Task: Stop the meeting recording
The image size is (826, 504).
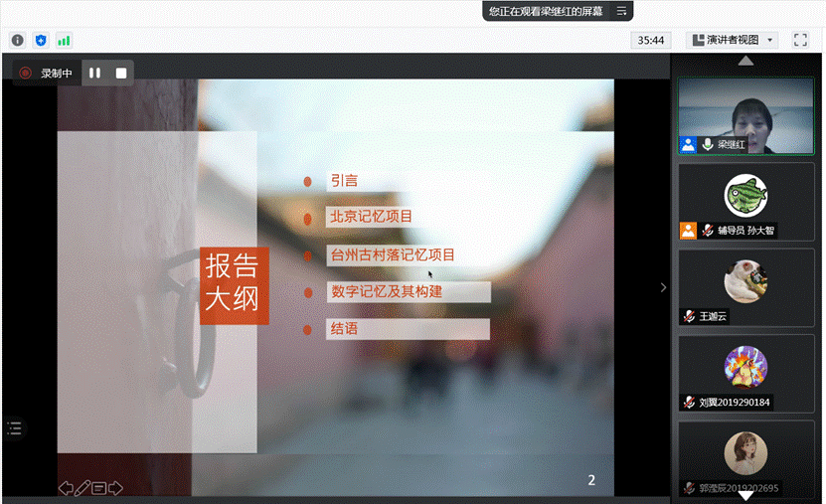Action: pos(121,73)
